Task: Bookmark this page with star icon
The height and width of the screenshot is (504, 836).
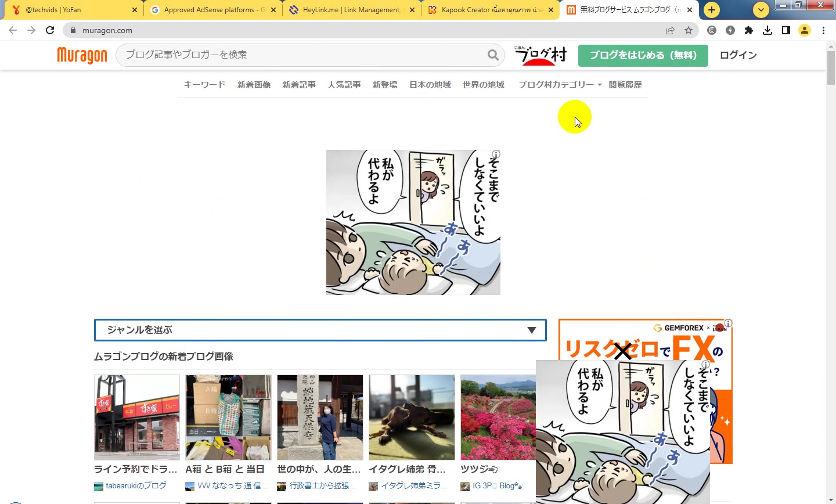Action: (689, 30)
